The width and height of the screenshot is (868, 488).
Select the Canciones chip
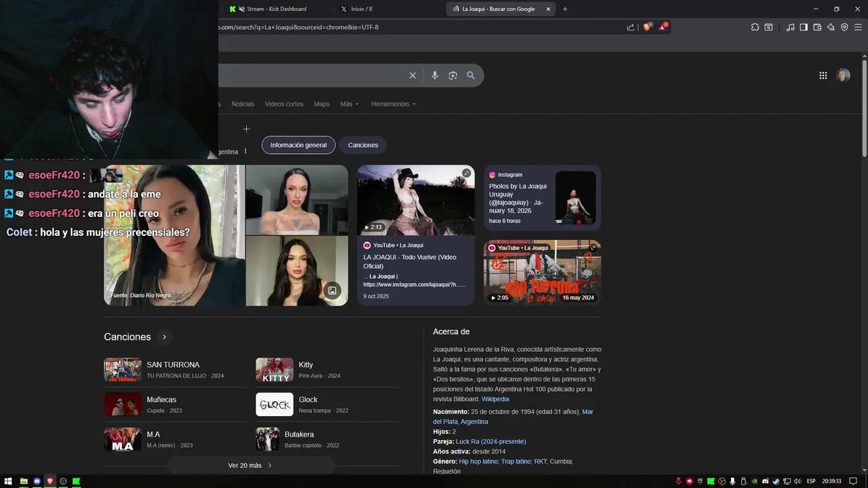(363, 145)
